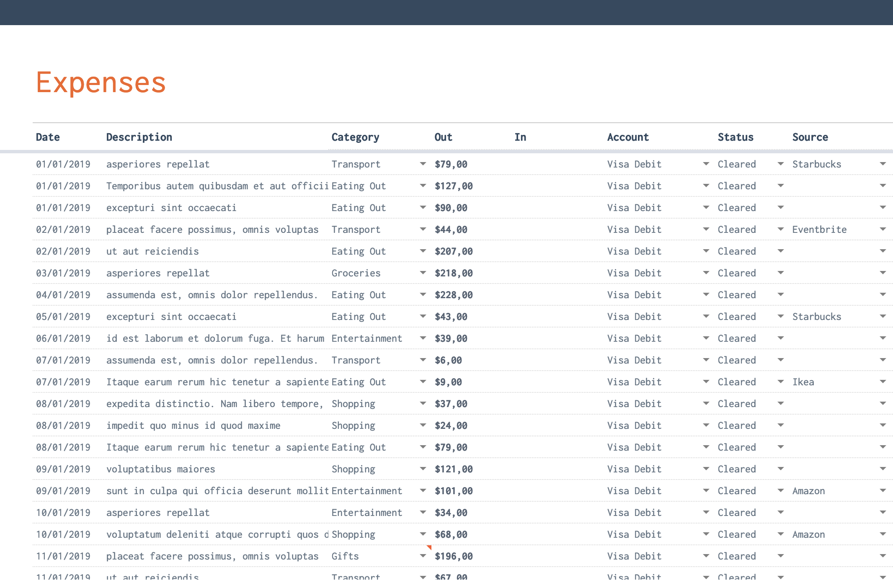893x588 pixels.
Task: Open Source dropdown on Ikea row
Action: click(883, 382)
